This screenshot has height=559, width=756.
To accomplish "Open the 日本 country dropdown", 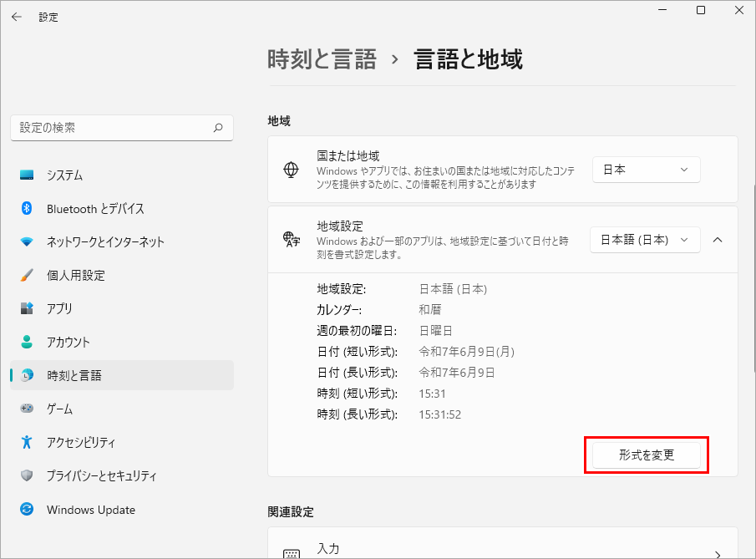I will coord(646,170).
